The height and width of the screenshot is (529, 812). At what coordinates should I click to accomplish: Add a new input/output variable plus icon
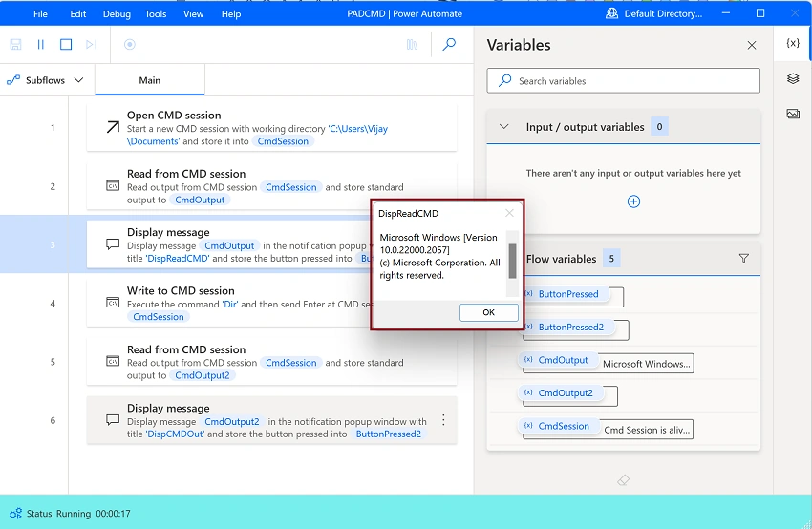click(633, 201)
